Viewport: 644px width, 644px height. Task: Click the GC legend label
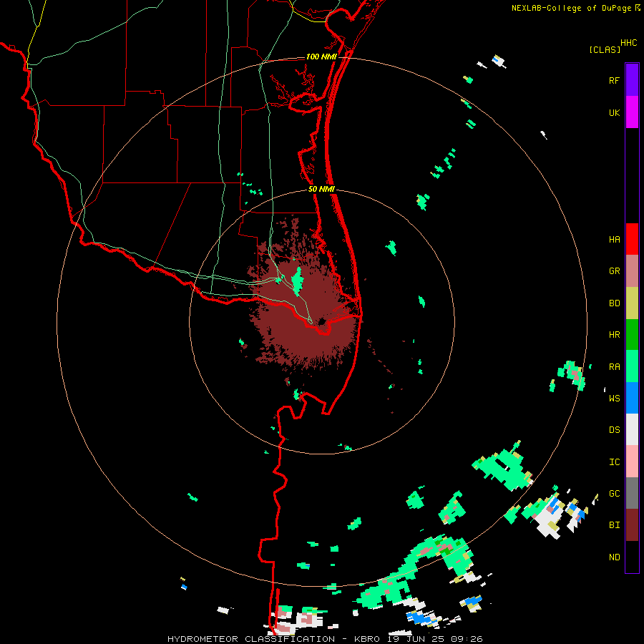coord(614,493)
